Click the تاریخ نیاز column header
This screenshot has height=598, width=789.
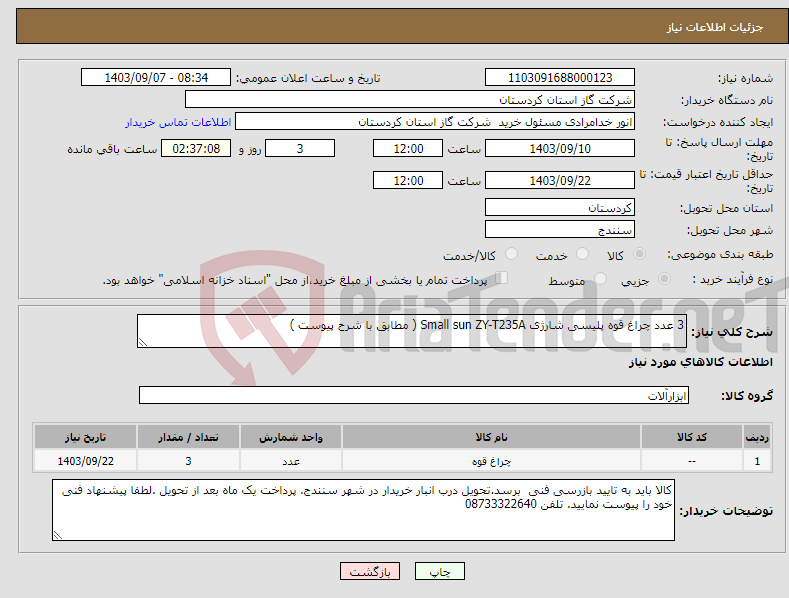pyautogui.click(x=86, y=437)
